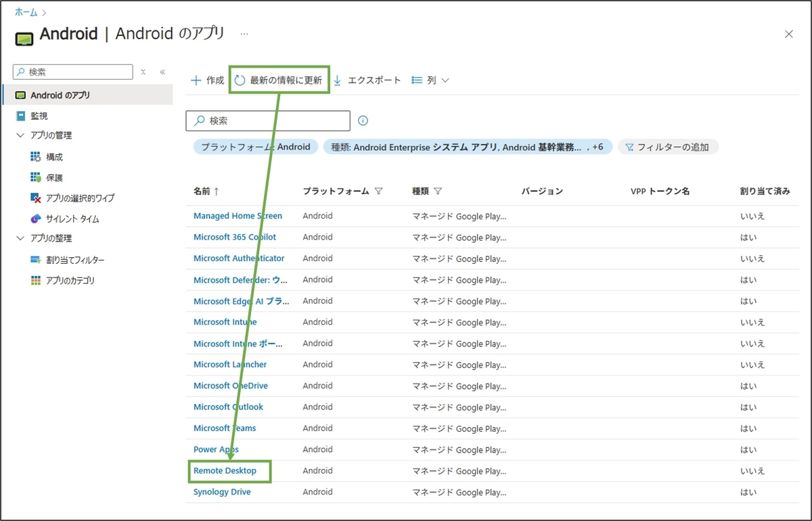
Task: Click マネージド Google Play cell in Power Apps row
Action: click(x=459, y=450)
